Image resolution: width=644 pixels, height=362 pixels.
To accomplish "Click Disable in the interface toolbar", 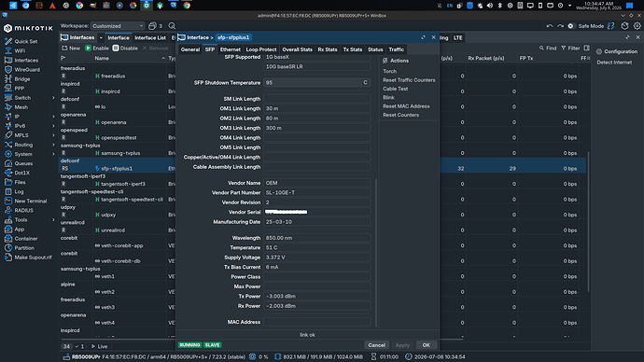I will [125, 48].
